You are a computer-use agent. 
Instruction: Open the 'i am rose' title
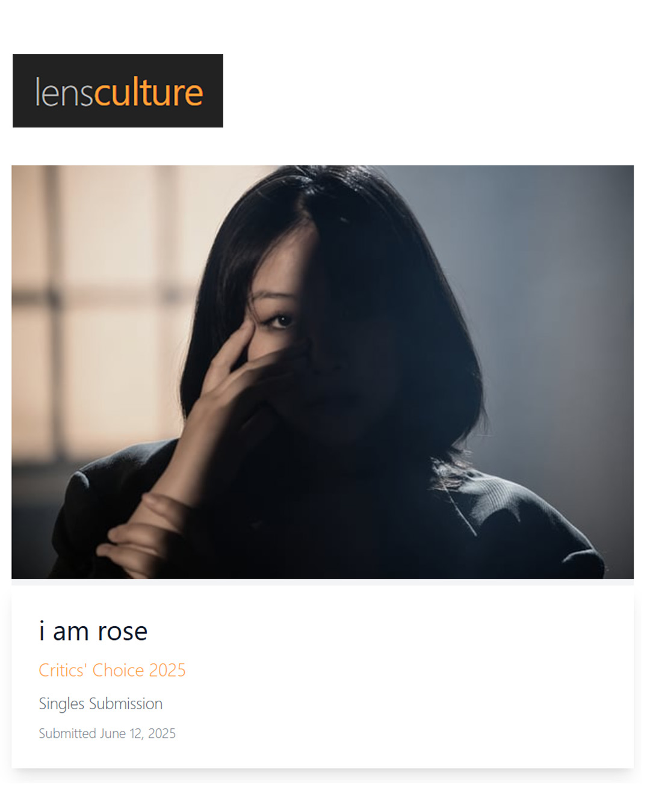tap(93, 631)
